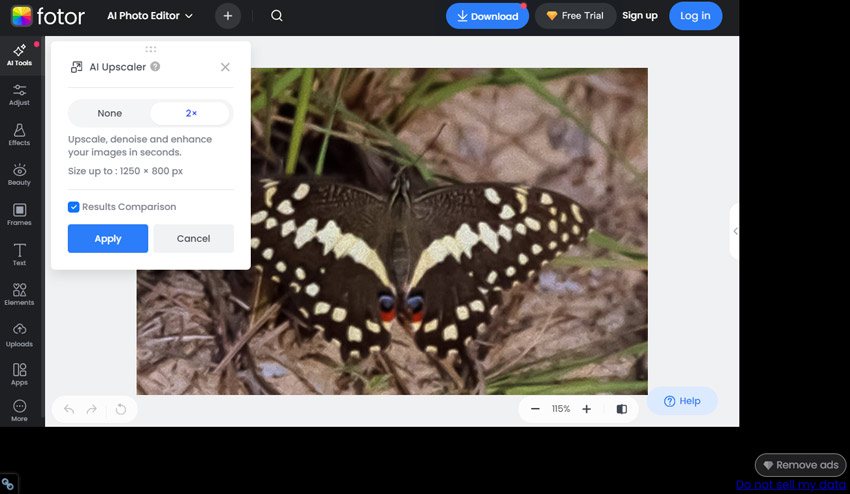Click the Apply button
850x494 pixels.
pyautogui.click(x=108, y=239)
